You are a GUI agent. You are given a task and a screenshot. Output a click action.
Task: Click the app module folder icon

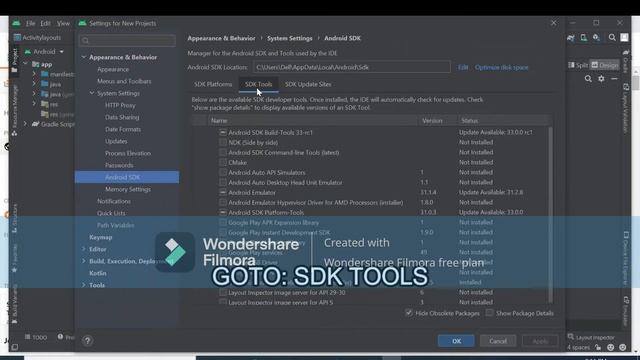pos(36,64)
